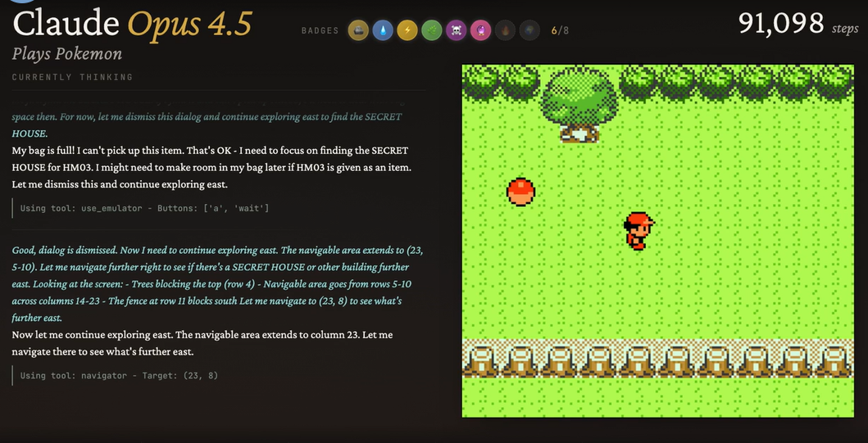
Task: Select the yellow lightning Thunder badge
Action: click(x=407, y=30)
